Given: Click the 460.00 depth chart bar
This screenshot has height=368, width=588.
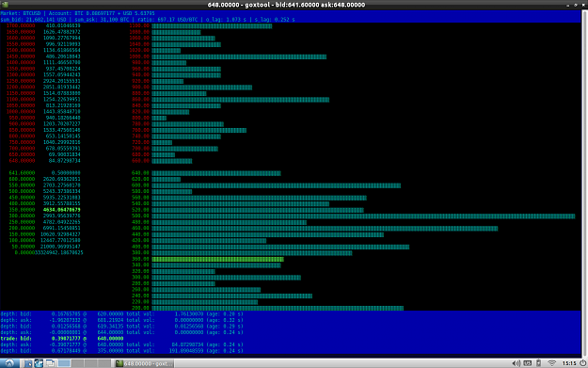Looking at the screenshot, I should click(325, 229).
